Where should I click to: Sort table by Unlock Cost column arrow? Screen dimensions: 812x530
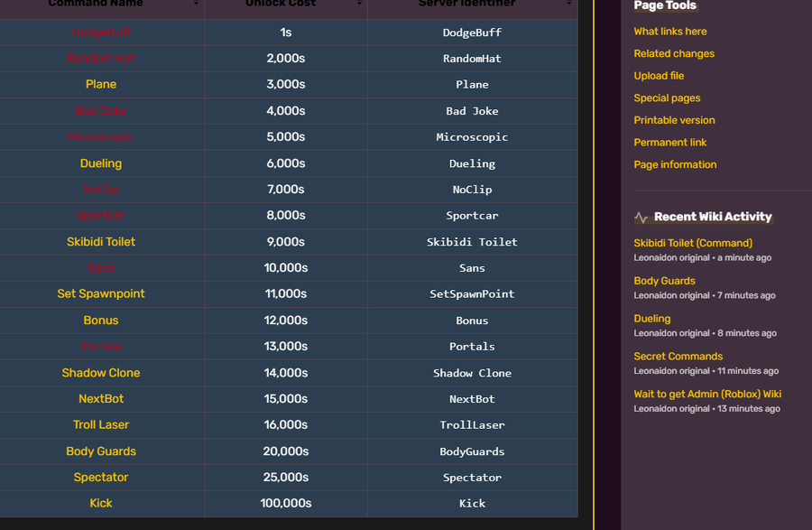click(x=360, y=5)
